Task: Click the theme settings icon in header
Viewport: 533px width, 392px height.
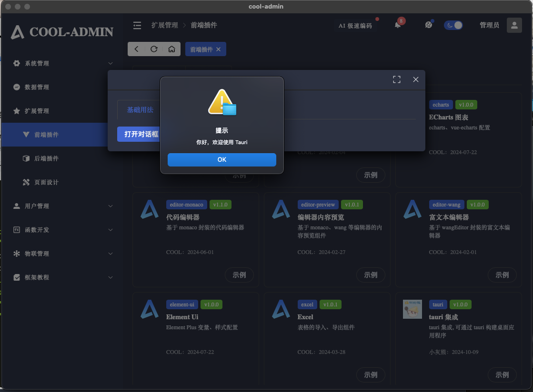Action: tap(428, 25)
